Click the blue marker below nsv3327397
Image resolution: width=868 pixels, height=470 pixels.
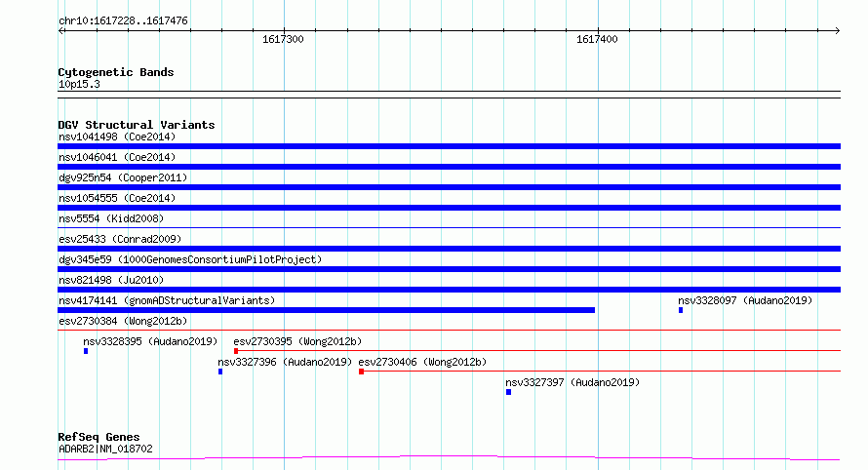pyautogui.click(x=508, y=392)
